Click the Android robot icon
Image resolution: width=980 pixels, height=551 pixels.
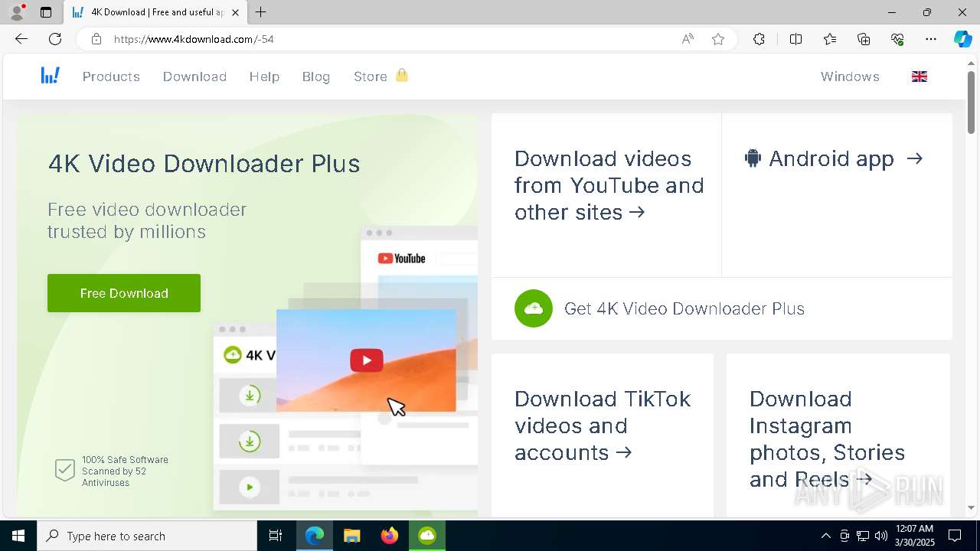pos(753,158)
